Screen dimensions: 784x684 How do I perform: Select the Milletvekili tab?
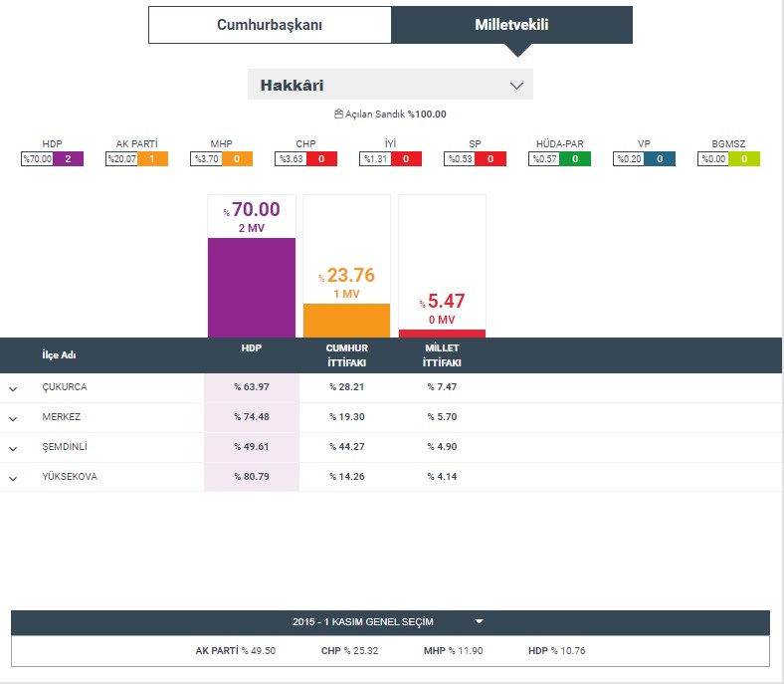coord(511,25)
